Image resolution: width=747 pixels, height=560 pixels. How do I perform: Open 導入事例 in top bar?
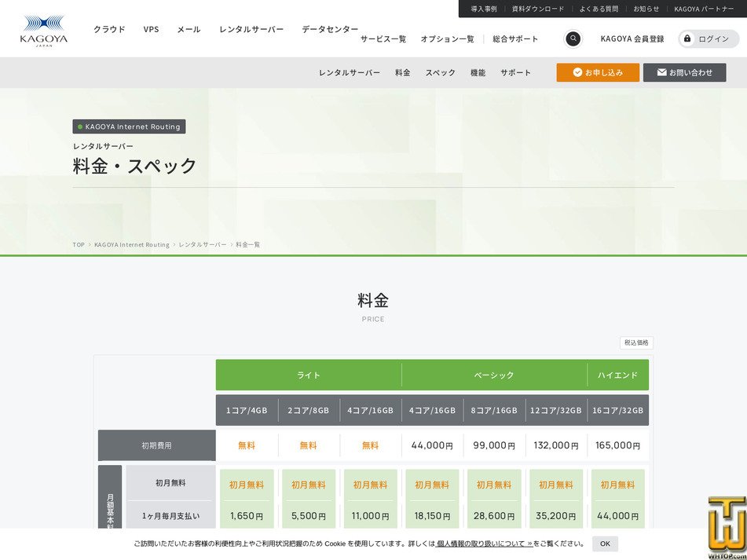(484, 9)
